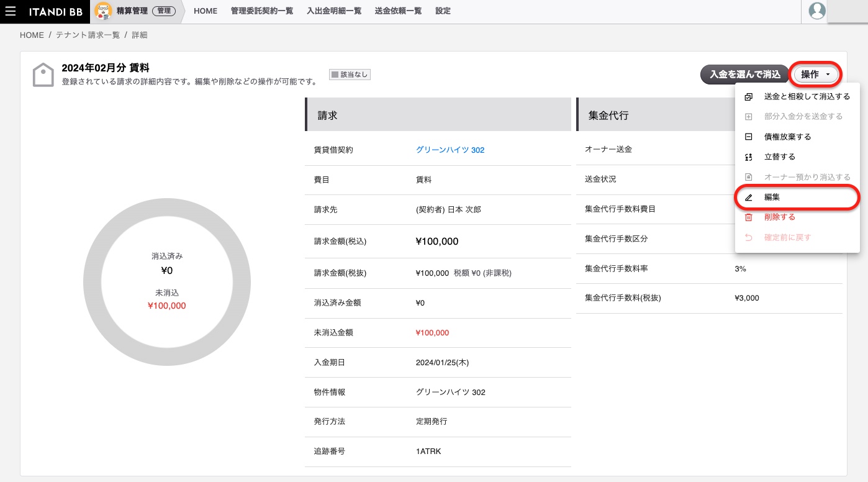Choose 編集 in the 操作 menu

797,198
